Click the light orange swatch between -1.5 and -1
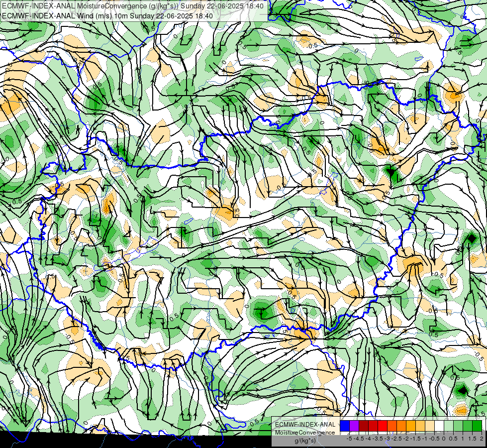 pyautogui.click(x=420, y=426)
